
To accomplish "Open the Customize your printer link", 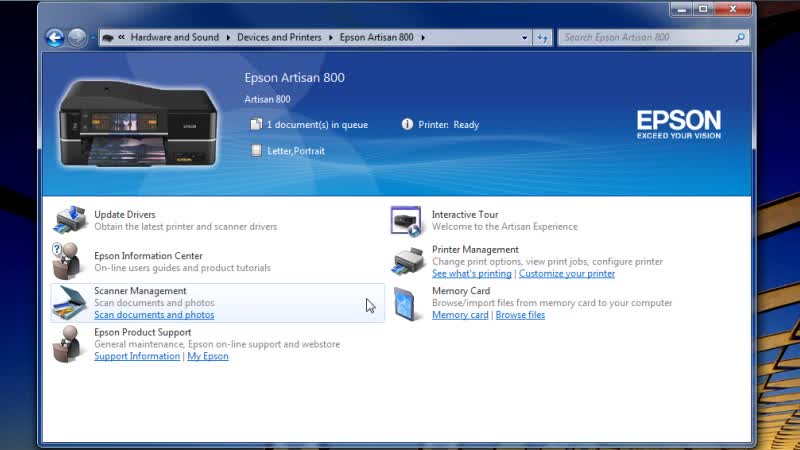I will click(x=567, y=273).
